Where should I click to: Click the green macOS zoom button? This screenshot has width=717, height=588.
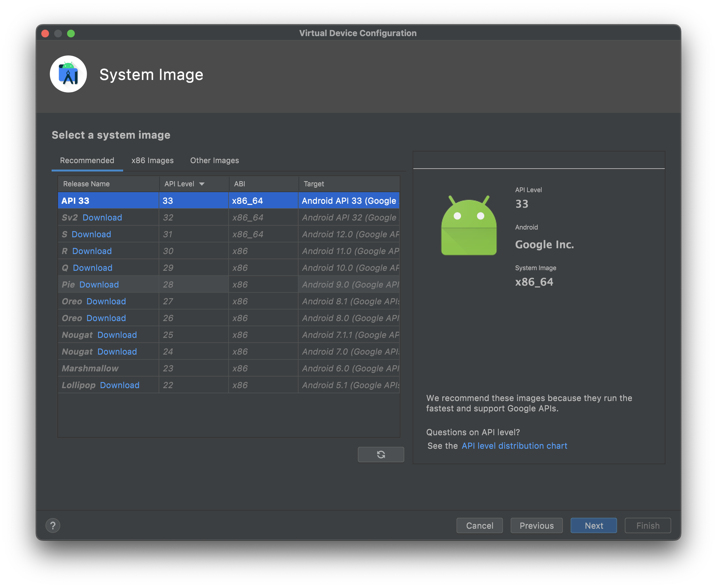[x=71, y=34]
